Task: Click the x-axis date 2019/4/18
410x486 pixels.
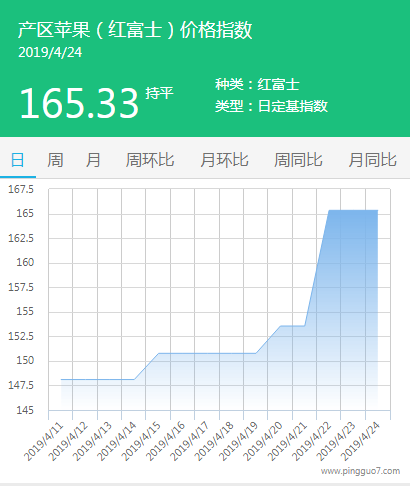Action: [214, 442]
